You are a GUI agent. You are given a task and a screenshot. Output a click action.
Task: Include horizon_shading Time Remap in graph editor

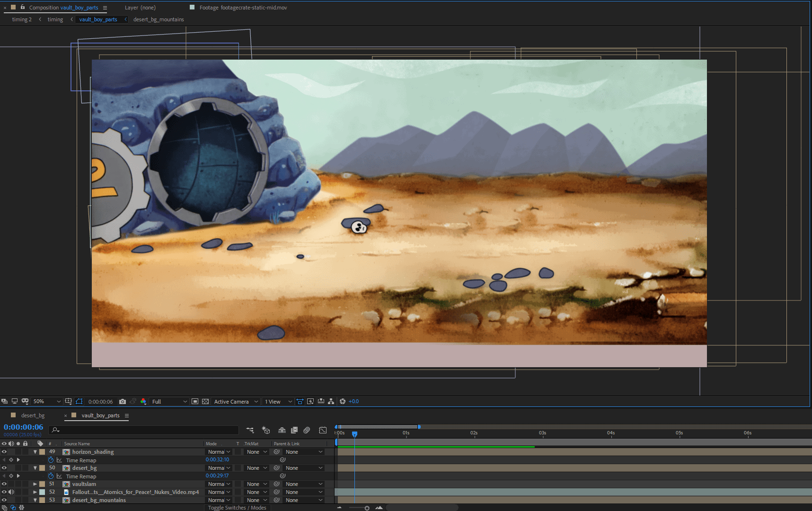pyautogui.click(x=59, y=460)
